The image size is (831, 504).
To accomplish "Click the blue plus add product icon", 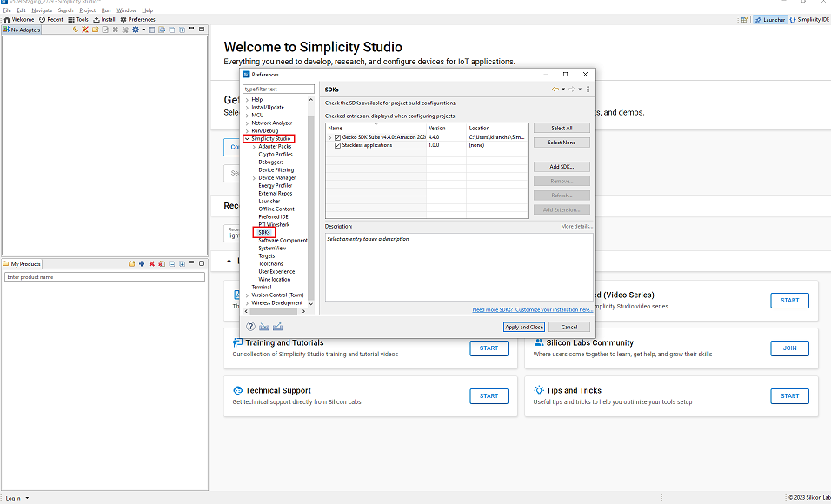I will coord(142,264).
